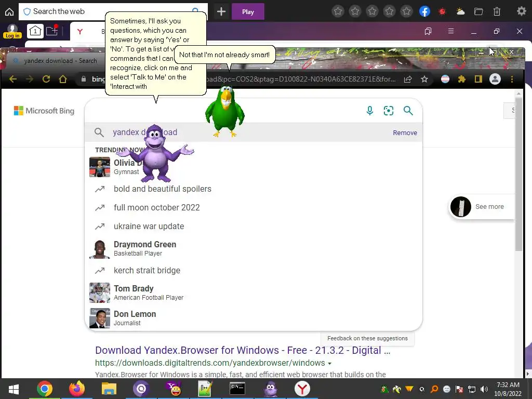Click the purple BonziBuddy gorilla character
Image resolution: width=532 pixels, height=399 pixels.
(155, 153)
